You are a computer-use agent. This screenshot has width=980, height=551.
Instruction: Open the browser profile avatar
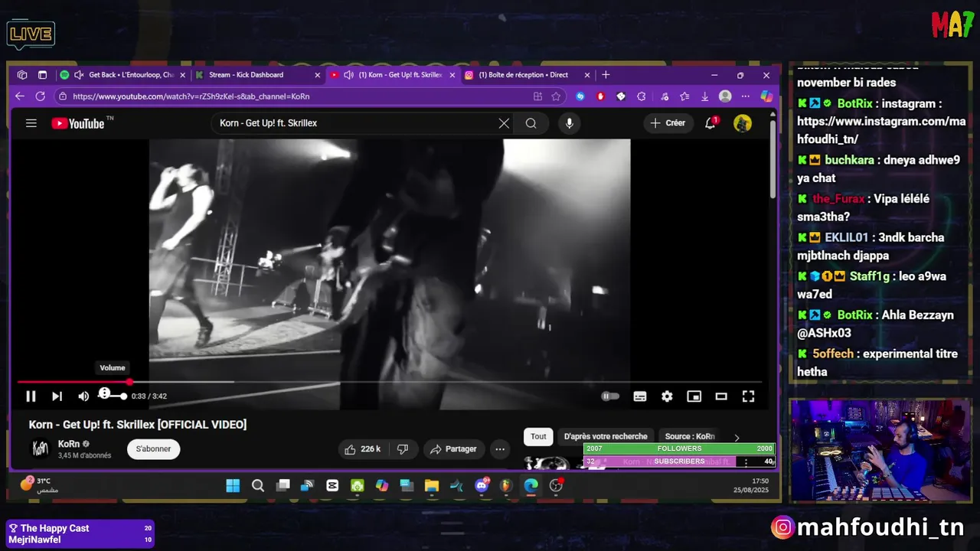click(x=725, y=96)
